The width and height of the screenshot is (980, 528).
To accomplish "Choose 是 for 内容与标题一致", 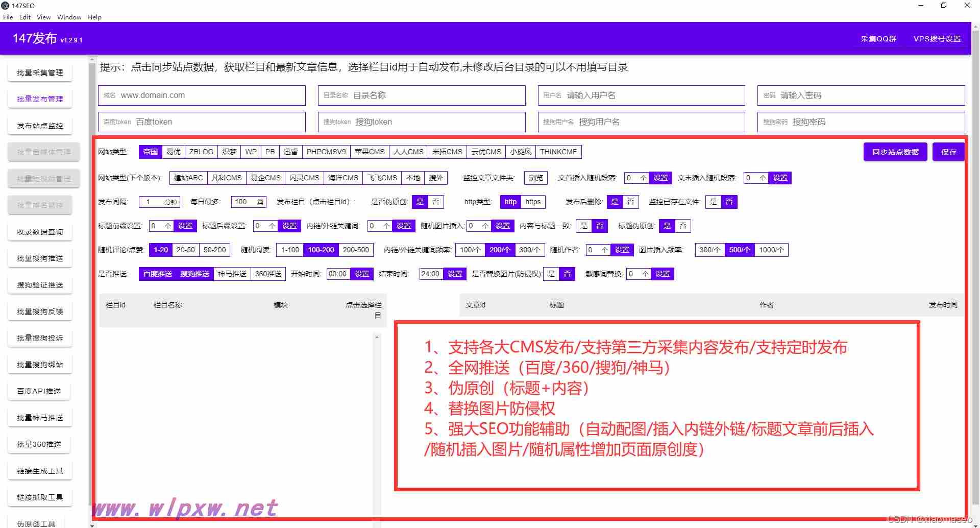I will pyautogui.click(x=583, y=226).
